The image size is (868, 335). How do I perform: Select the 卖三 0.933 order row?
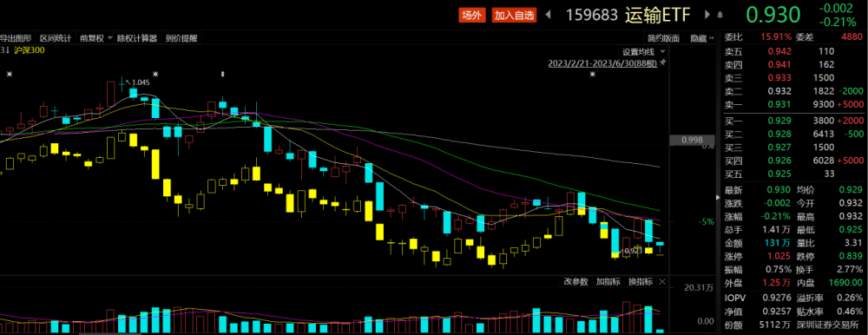[x=794, y=77]
